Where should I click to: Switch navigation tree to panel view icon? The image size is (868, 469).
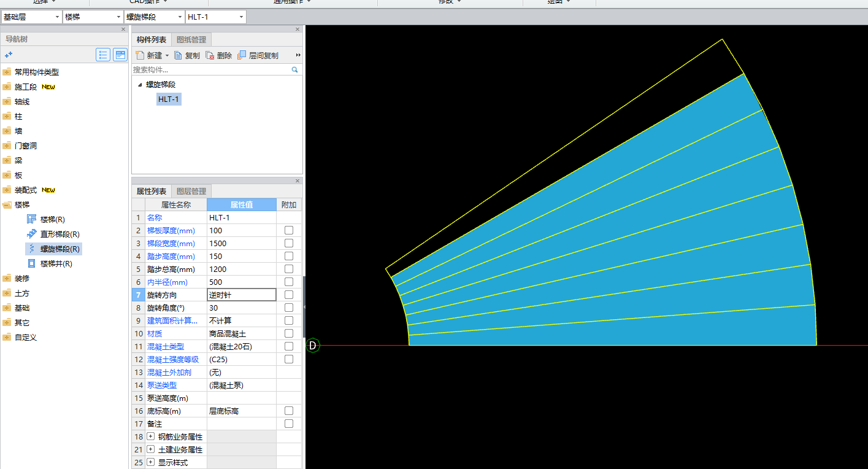120,55
